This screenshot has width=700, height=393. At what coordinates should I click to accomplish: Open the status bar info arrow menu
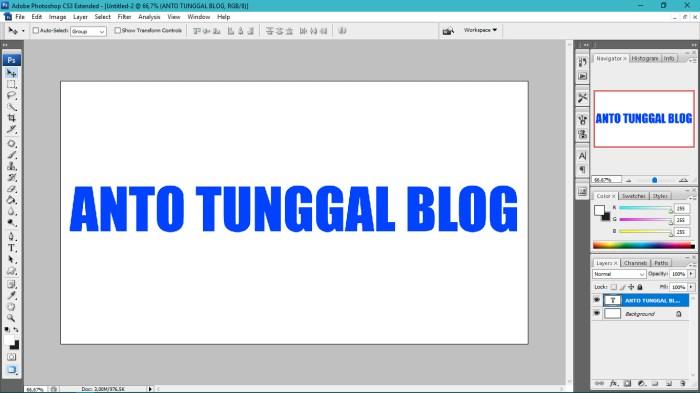click(150, 389)
